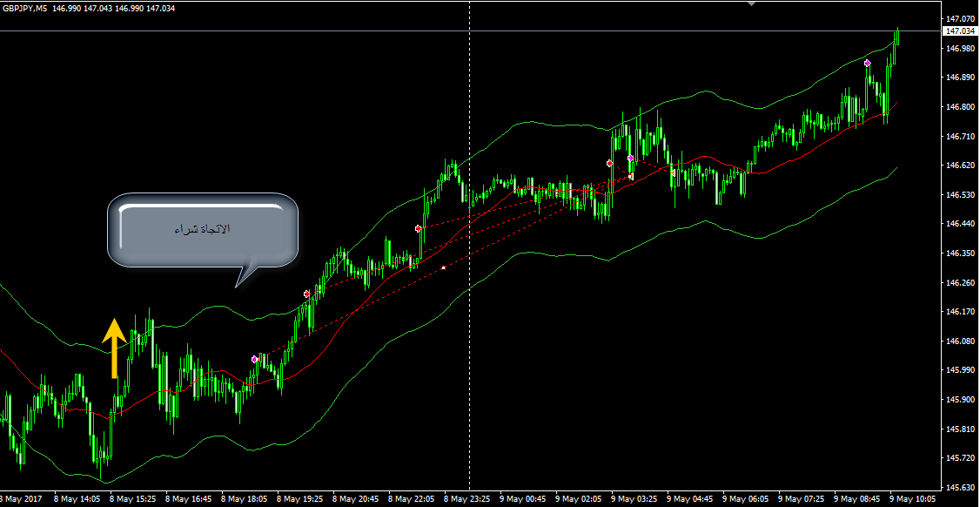Click the magenta marker near the 146.980 level

(x=867, y=64)
